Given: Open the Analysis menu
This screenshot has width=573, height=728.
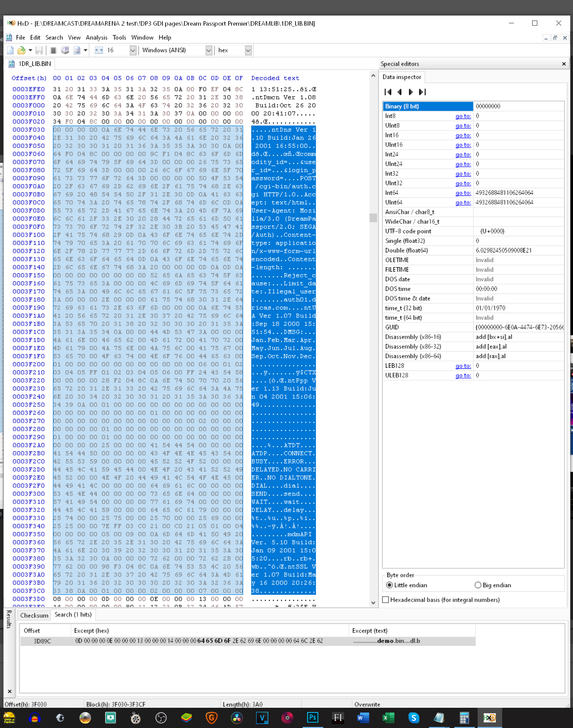Looking at the screenshot, I should (96, 37).
